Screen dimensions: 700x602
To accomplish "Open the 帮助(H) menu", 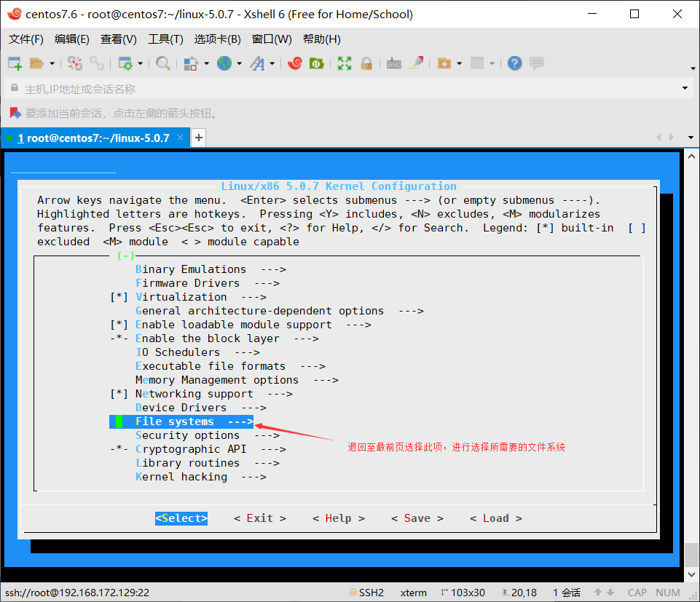I will [x=321, y=39].
